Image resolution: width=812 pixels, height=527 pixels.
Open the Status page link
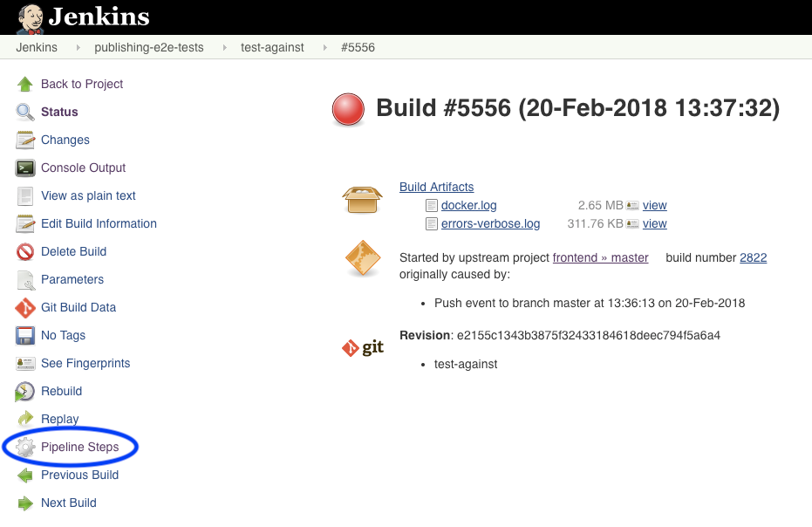tap(59, 112)
